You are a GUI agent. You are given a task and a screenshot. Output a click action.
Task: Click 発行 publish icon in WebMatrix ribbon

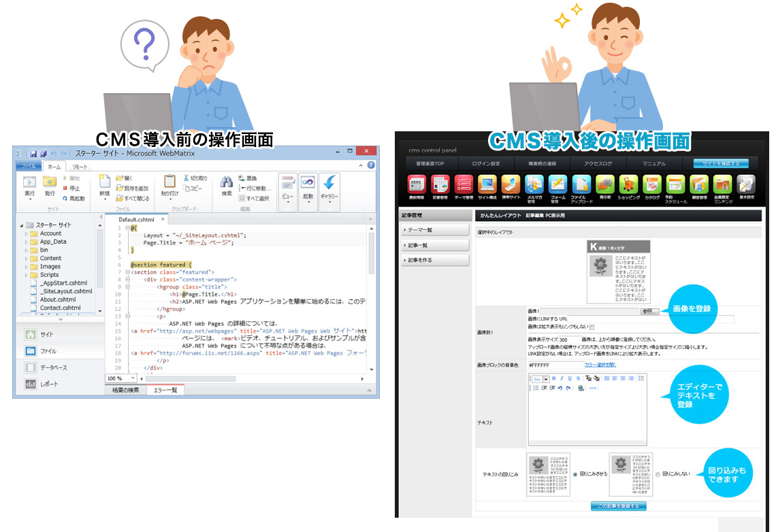[x=50, y=186]
